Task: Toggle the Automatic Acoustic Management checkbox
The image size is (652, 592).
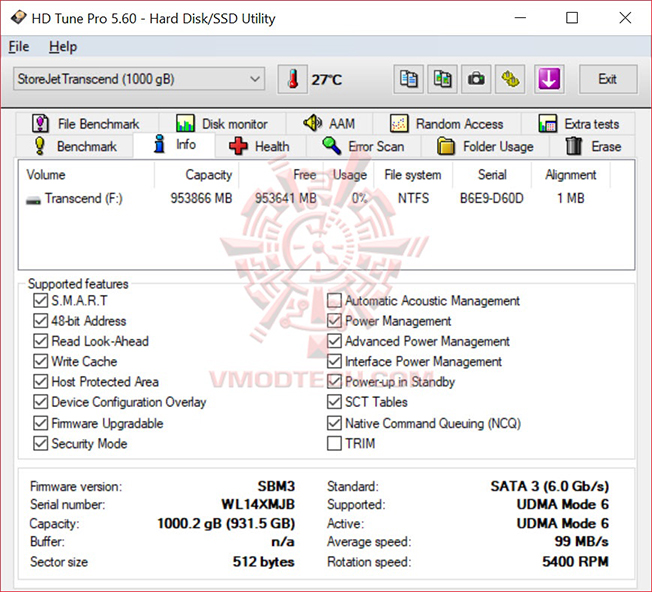Action: [x=334, y=301]
